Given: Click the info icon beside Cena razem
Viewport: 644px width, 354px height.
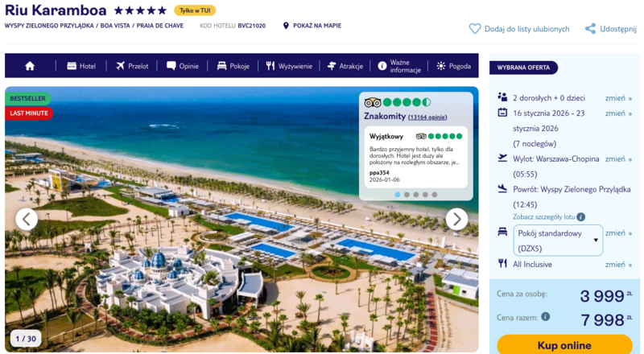Looking at the screenshot, I should pos(546,316).
